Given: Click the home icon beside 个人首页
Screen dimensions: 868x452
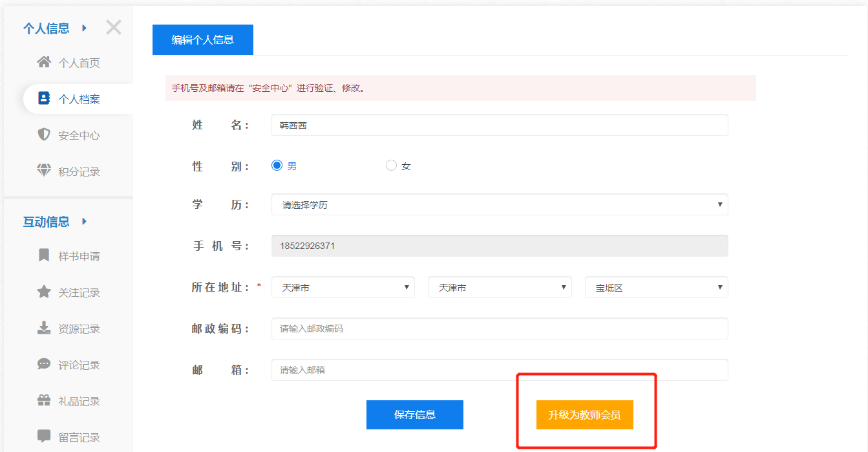Looking at the screenshot, I should (x=43, y=63).
